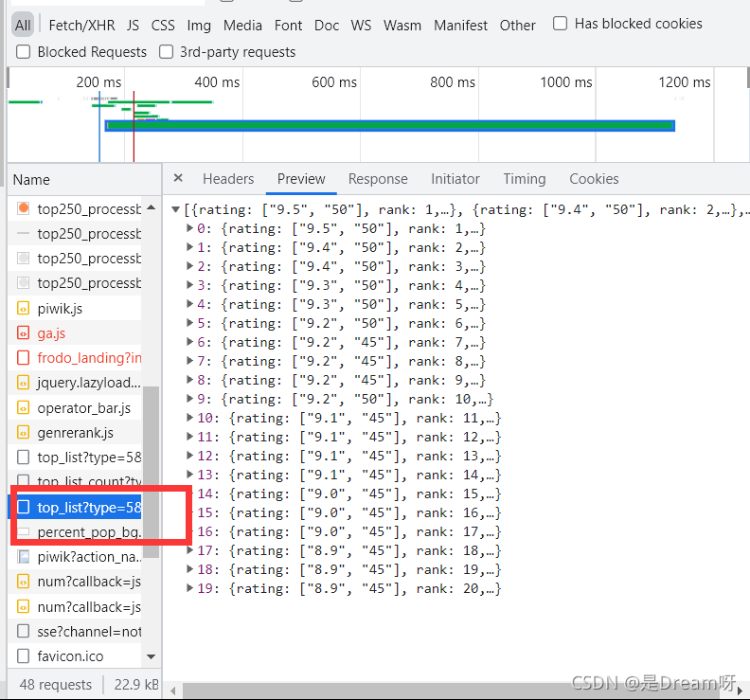Open the Cookies tab
Viewport: 750px width, 700px height.
click(594, 179)
